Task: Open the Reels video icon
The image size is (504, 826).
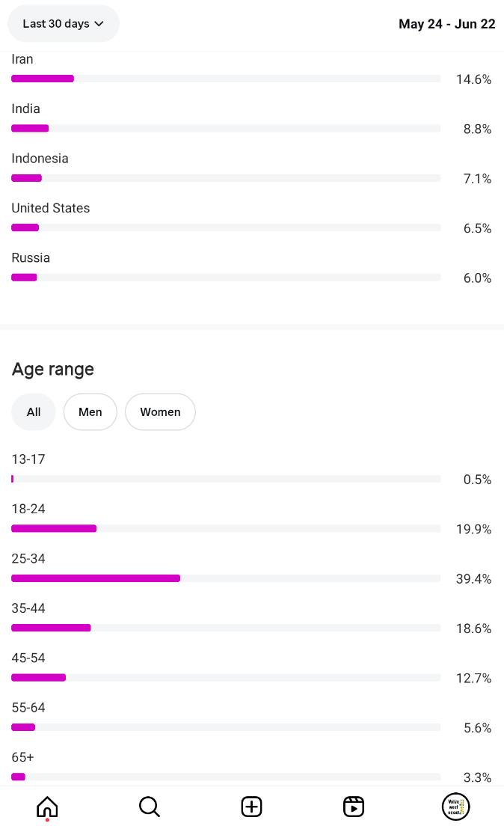Action: [x=354, y=807]
